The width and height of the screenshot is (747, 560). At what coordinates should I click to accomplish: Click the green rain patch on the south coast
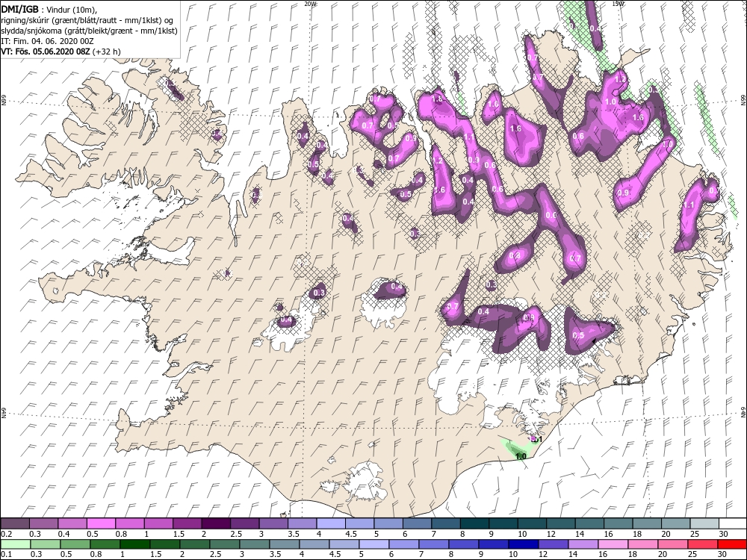coord(517,449)
